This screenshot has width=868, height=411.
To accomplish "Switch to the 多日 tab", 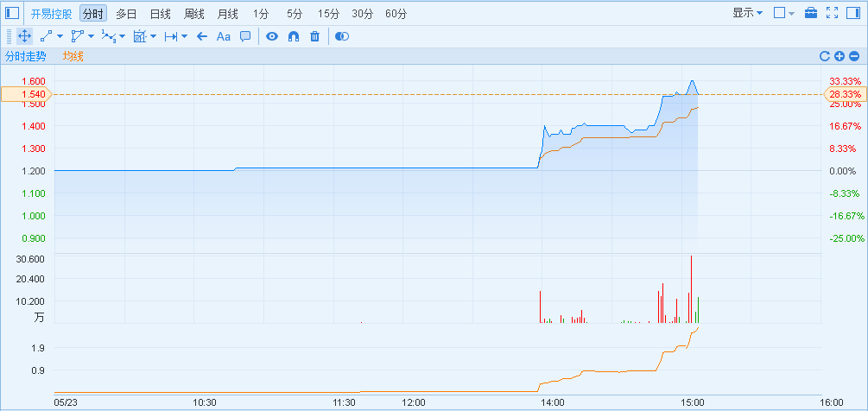I will point(126,14).
